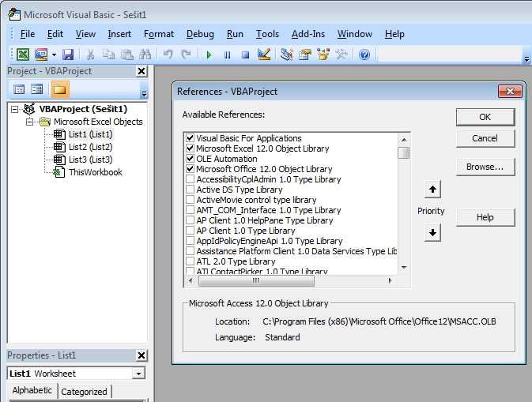
Task: Open the List1 Worksheet object dropdown
Action: pos(139,374)
